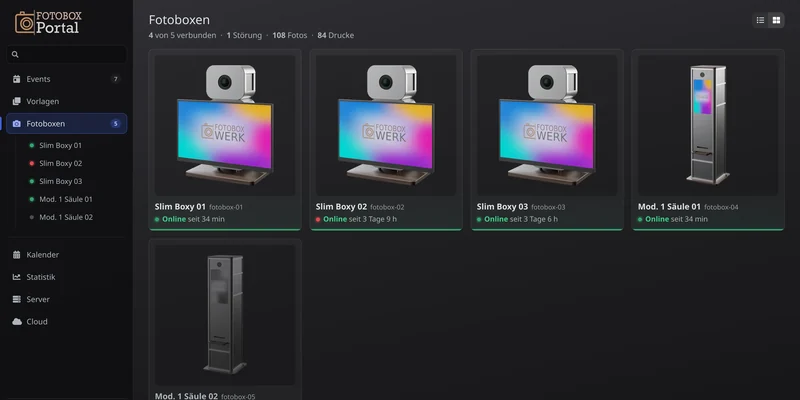This screenshot has height=400, width=800.
Task: Click '84 Drucke' summary text
Action: pyautogui.click(x=336, y=35)
